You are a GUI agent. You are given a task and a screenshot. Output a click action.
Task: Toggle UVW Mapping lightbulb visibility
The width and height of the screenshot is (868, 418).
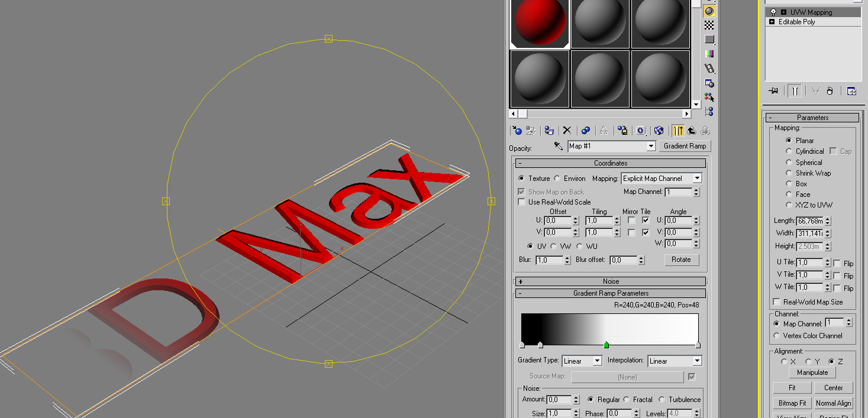(773, 12)
